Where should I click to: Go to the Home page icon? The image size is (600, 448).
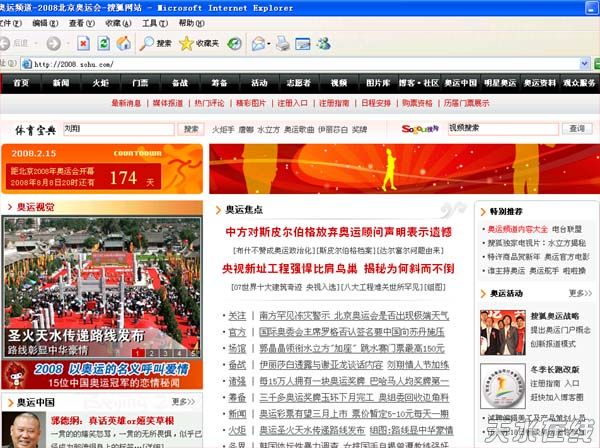(x=123, y=43)
